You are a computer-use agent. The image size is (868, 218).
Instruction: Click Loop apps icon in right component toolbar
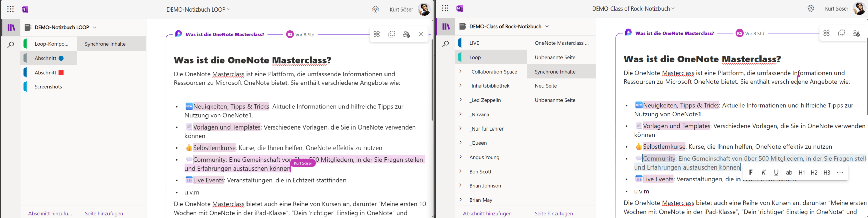tap(826, 33)
